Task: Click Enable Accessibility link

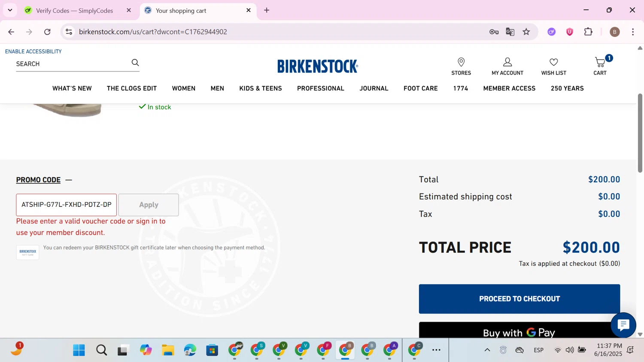Action: coord(33,51)
